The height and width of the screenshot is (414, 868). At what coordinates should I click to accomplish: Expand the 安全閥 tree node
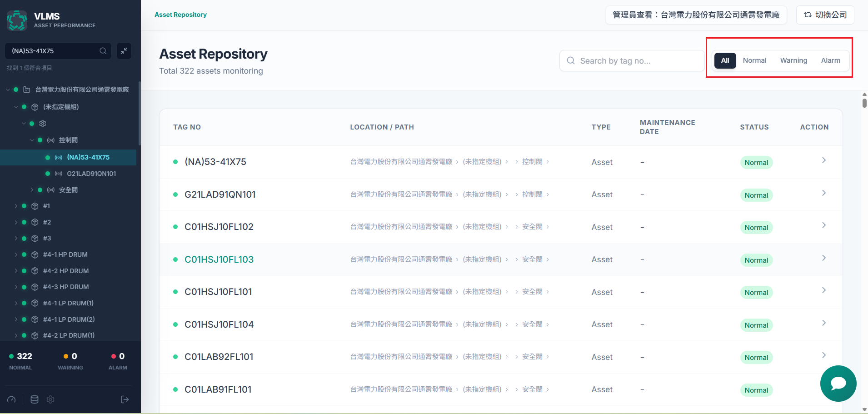32,190
